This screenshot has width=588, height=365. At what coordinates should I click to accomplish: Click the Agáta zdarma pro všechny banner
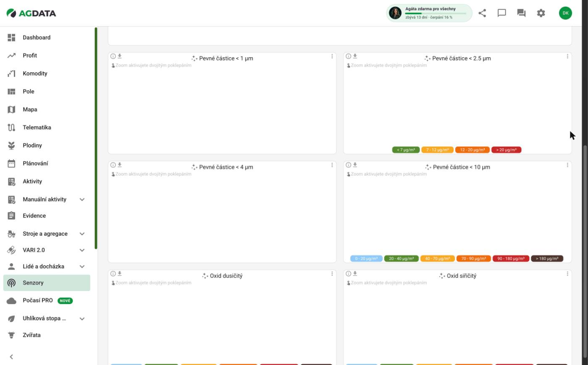(429, 13)
